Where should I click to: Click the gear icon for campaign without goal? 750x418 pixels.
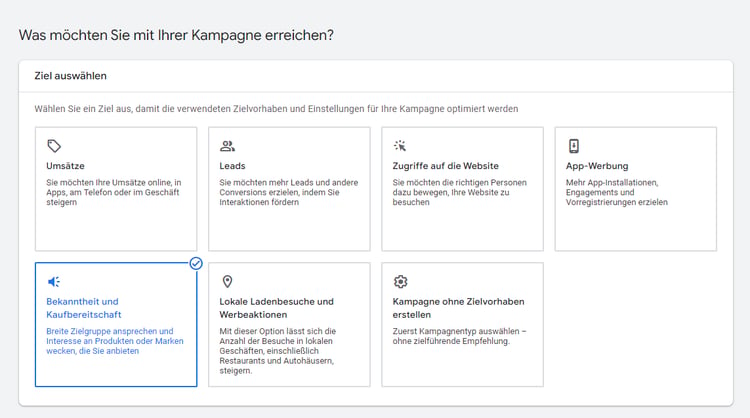400,282
